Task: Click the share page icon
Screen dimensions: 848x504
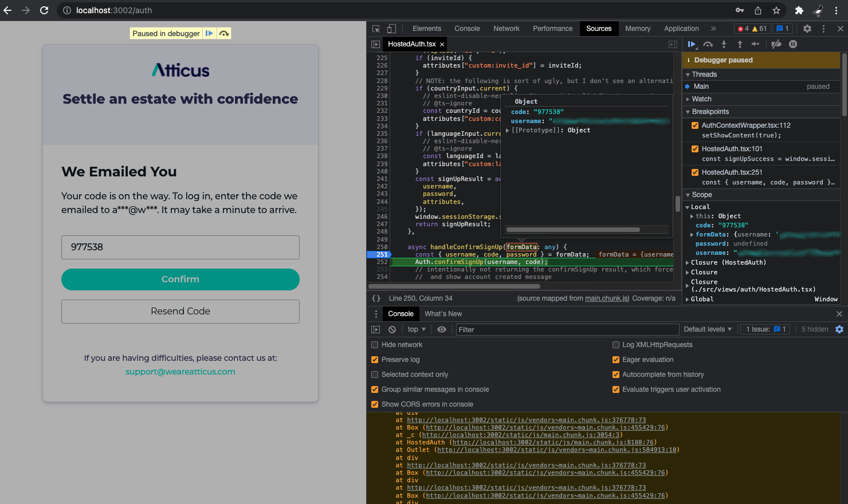Action: click(758, 10)
